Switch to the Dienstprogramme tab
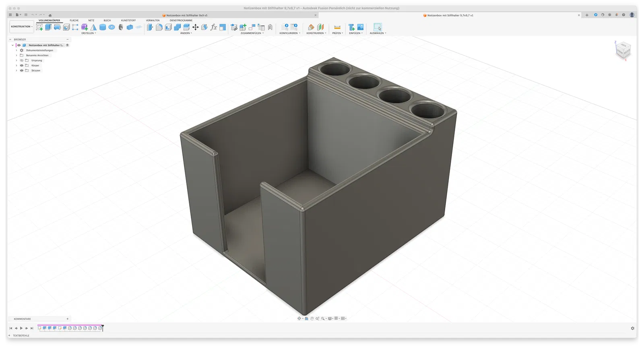 tap(181, 20)
